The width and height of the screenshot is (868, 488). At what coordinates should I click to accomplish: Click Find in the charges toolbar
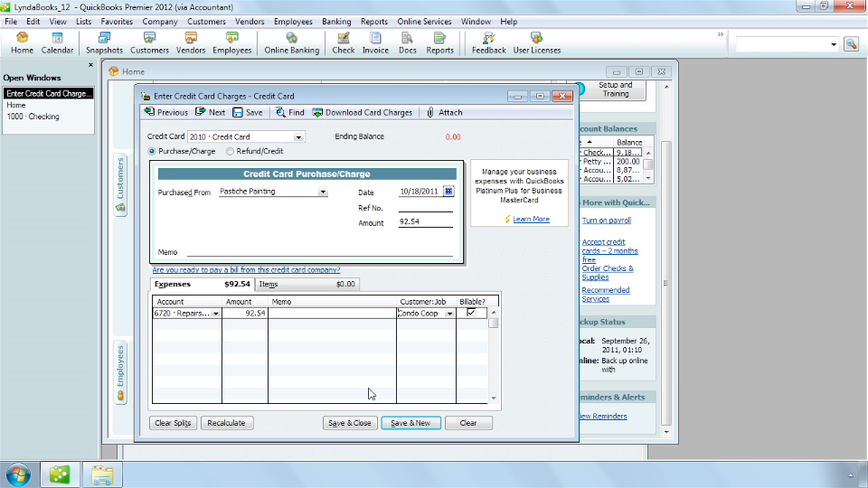click(x=290, y=112)
